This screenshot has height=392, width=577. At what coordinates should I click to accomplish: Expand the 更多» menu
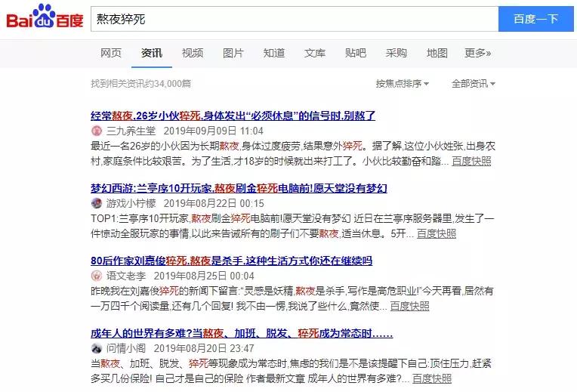477,53
